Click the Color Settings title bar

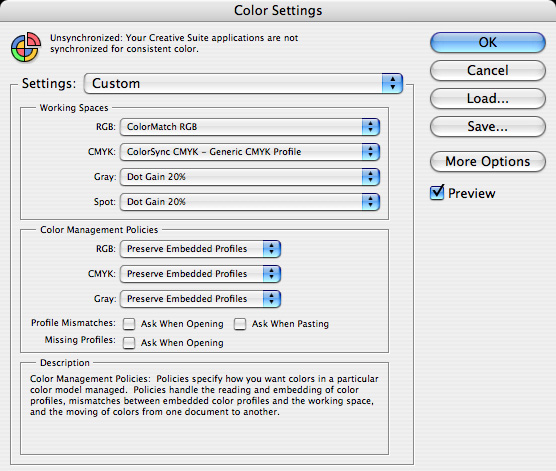click(x=278, y=11)
